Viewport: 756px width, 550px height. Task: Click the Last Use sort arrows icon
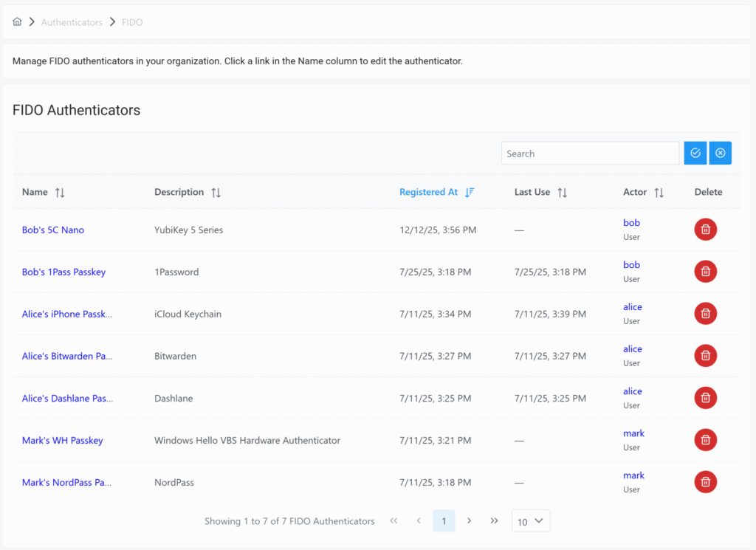pos(562,192)
